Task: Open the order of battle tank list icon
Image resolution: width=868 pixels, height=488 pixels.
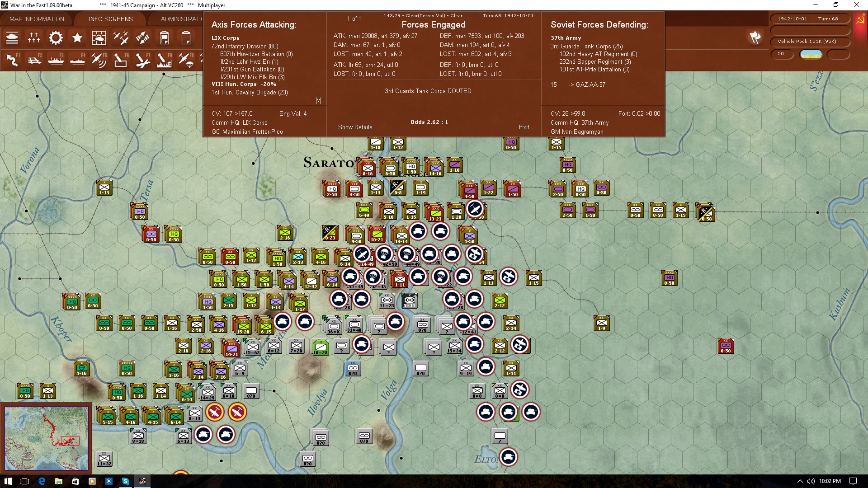Action: [x=12, y=38]
